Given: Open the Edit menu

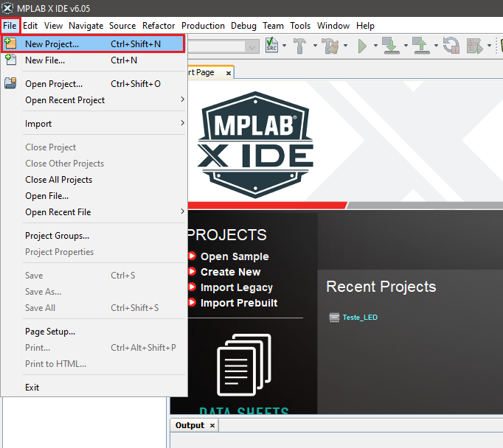Looking at the screenshot, I should [x=30, y=26].
